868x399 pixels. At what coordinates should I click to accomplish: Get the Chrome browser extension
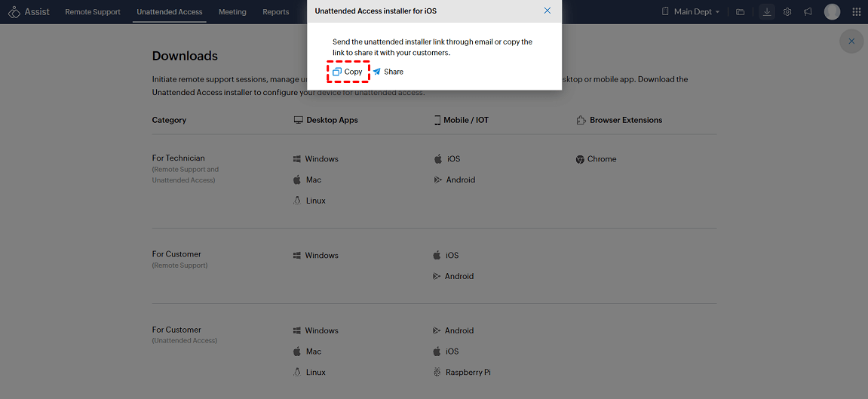[597, 159]
